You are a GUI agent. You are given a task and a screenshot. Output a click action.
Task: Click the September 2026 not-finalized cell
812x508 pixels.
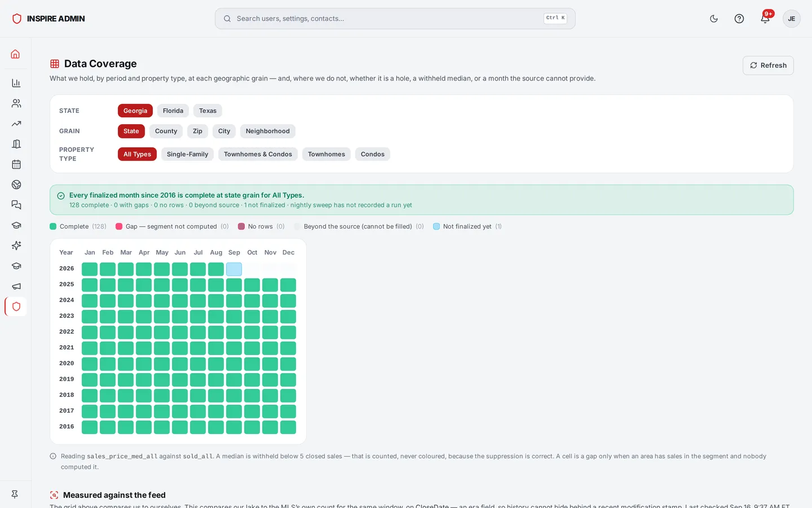[x=234, y=269]
